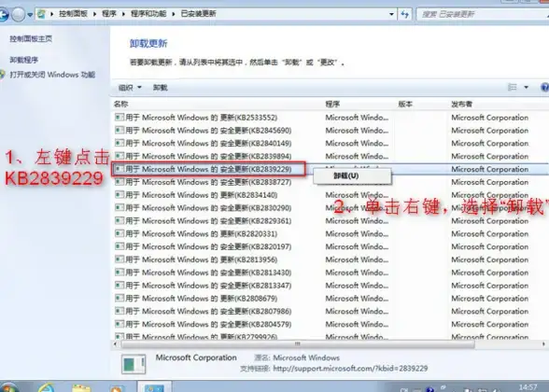Open the help question mark icon
This screenshot has width=549, height=392.
tap(545, 87)
